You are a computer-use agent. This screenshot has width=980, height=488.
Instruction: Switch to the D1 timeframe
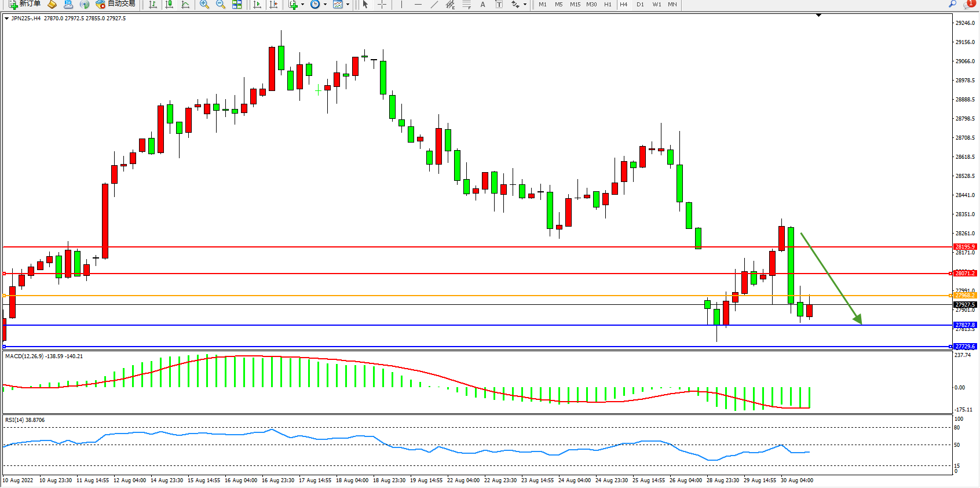pos(640,5)
